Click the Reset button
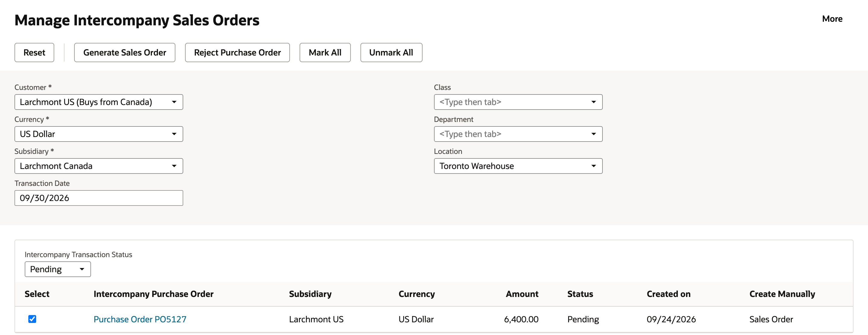This screenshot has width=868, height=335. pos(34,52)
